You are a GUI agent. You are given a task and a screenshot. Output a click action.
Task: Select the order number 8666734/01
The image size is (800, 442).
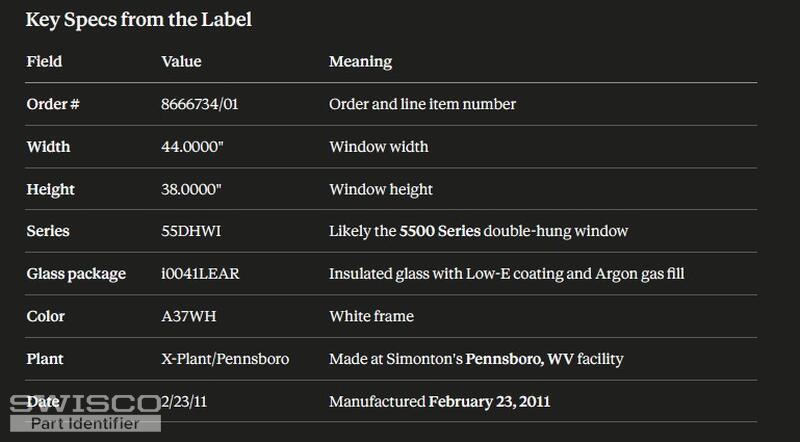pos(199,104)
